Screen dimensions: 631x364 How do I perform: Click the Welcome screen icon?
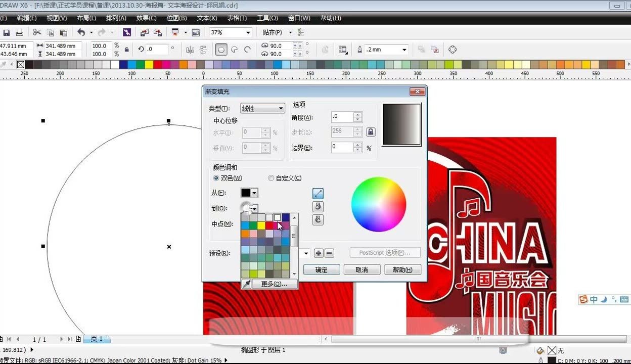[x=196, y=32]
